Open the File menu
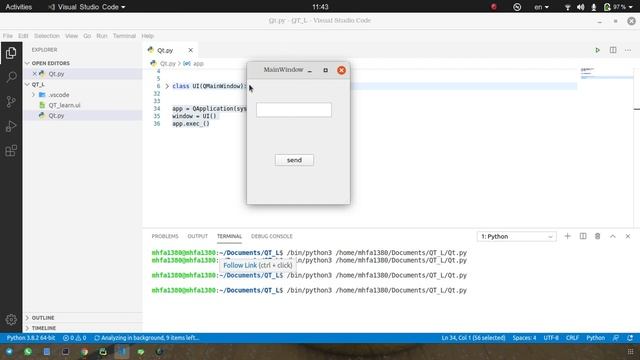Screen dimensions: 640x360 (x=8, y=36)
